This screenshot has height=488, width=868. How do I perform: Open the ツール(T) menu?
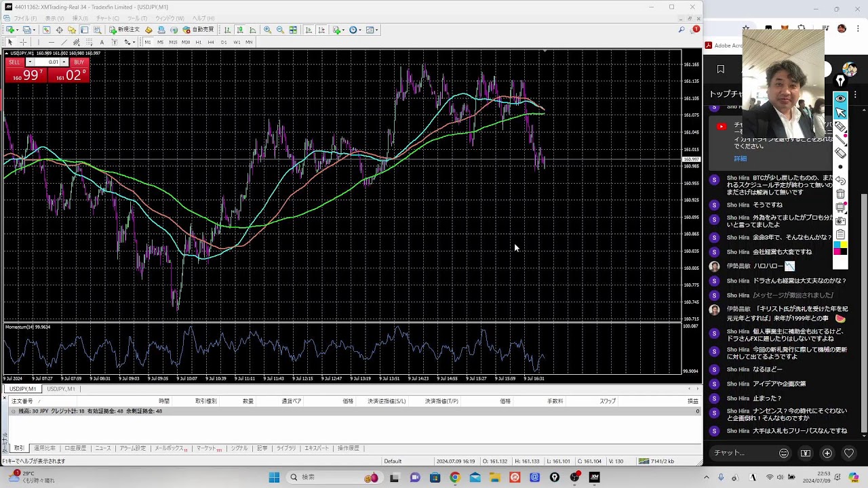click(x=138, y=18)
